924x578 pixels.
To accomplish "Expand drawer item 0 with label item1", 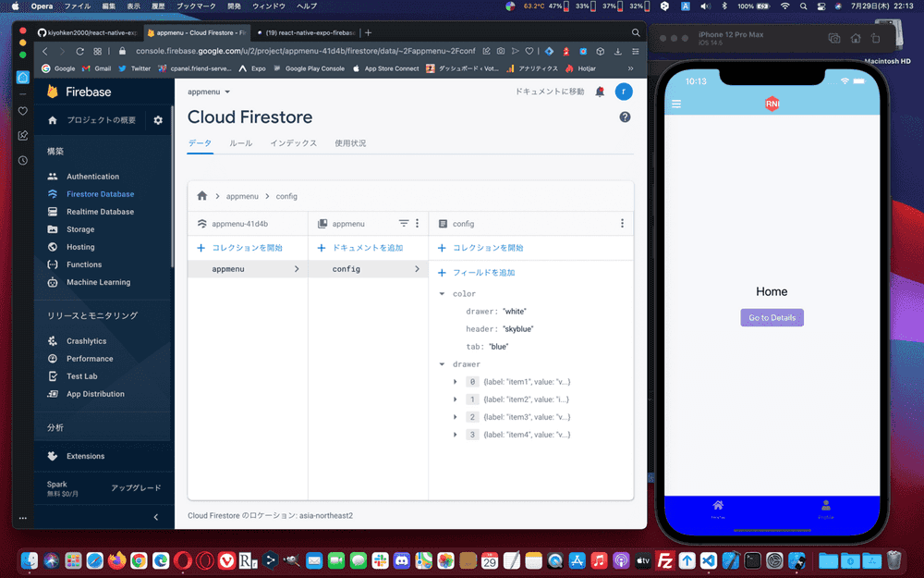I will (455, 382).
